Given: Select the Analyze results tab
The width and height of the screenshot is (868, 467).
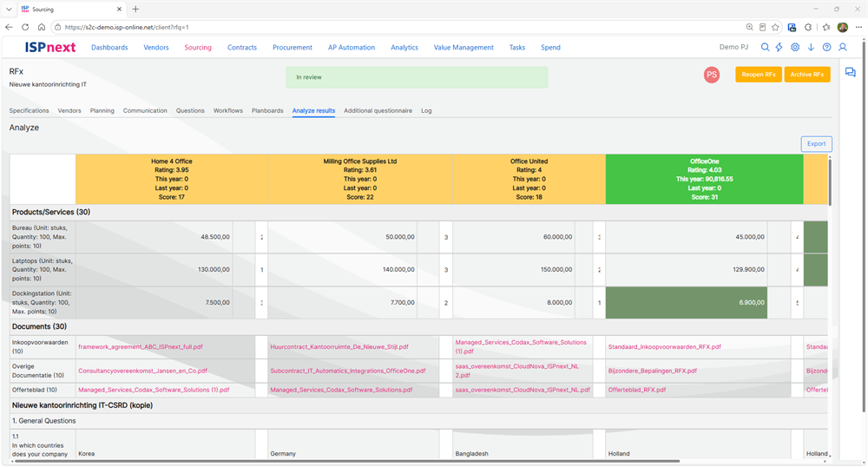Looking at the screenshot, I should [314, 110].
